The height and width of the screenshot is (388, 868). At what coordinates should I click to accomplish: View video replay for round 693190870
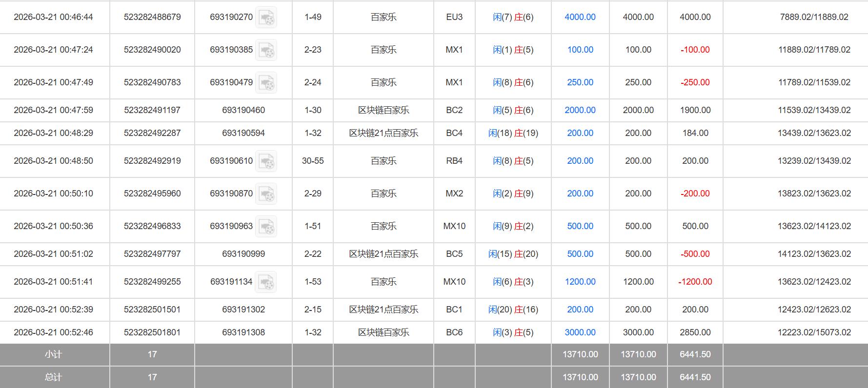tap(266, 194)
